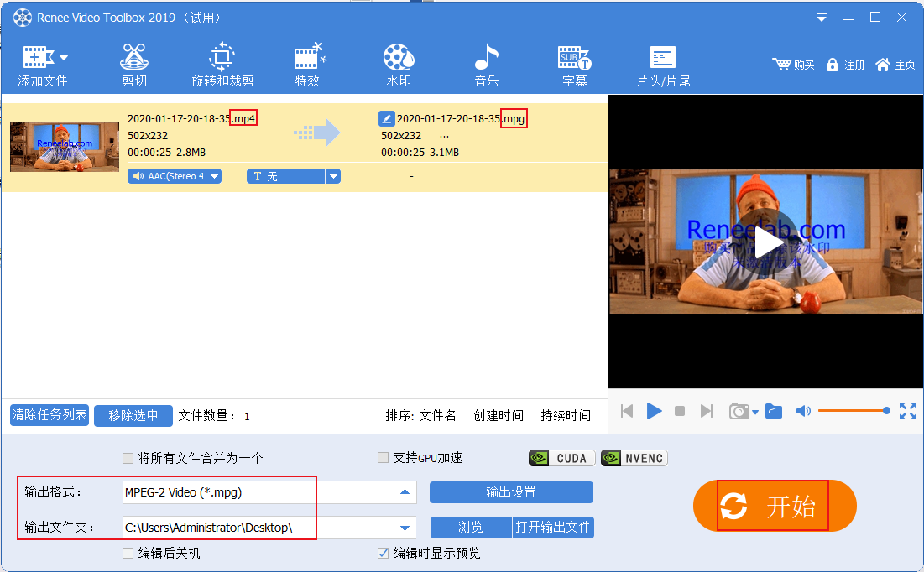The width and height of the screenshot is (924, 572).
Task: Take a snapshot with the camera icon
Action: [x=739, y=411]
